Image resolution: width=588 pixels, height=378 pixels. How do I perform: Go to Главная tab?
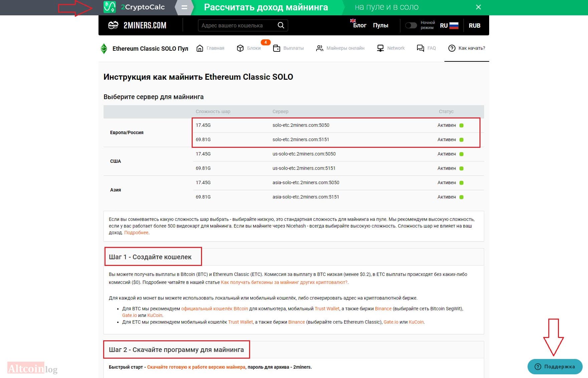pyautogui.click(x=210, y=48)
